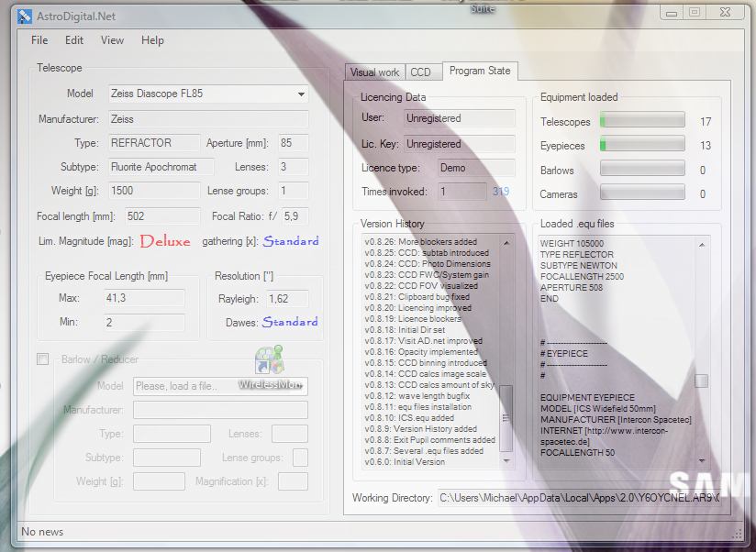
Task: Expand the telescope Model dropdown
Action: pyautogui.click(x=301, y=94)
